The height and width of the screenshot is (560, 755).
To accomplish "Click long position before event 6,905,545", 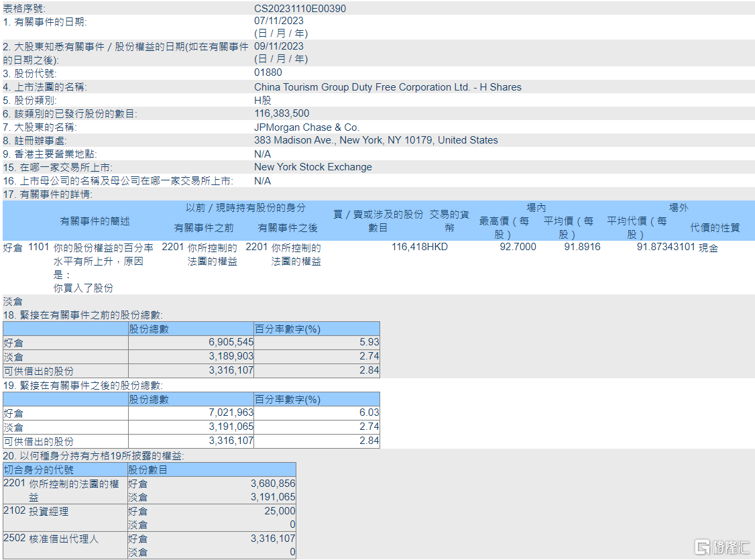I will 231,342.
